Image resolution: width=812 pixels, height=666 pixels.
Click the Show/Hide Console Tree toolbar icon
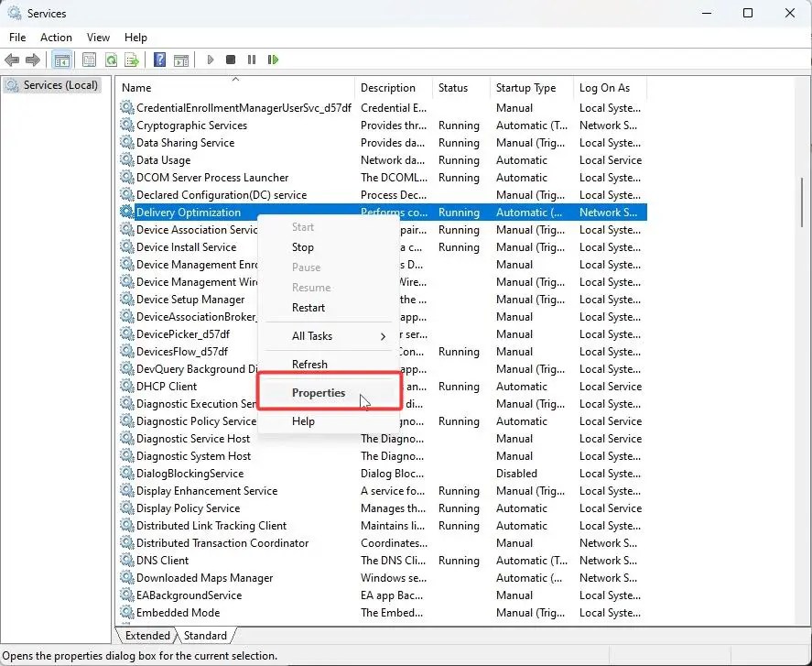(61, 60)
